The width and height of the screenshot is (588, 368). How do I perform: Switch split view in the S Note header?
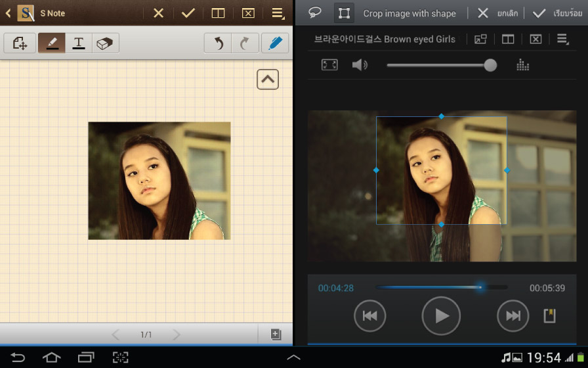[218, 13]
